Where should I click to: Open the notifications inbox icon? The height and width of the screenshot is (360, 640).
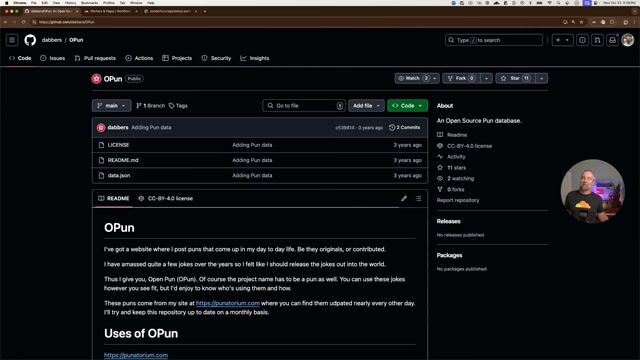click(612, 40)
